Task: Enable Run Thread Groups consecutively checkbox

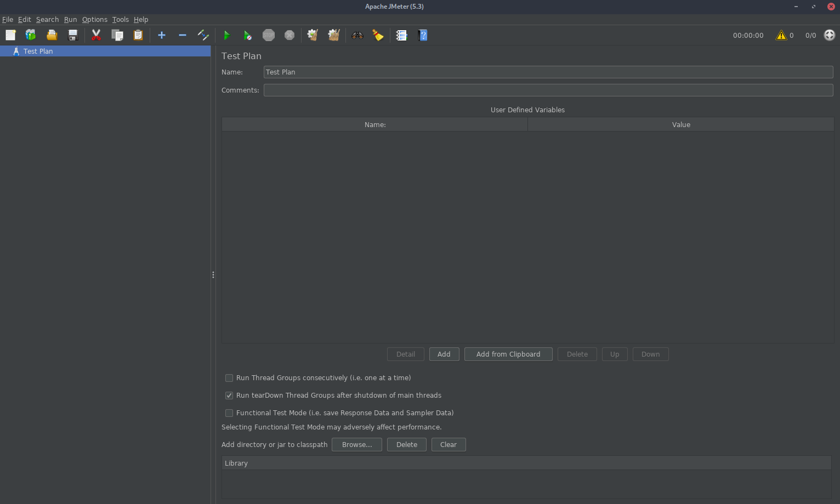Action: [229, 378]
